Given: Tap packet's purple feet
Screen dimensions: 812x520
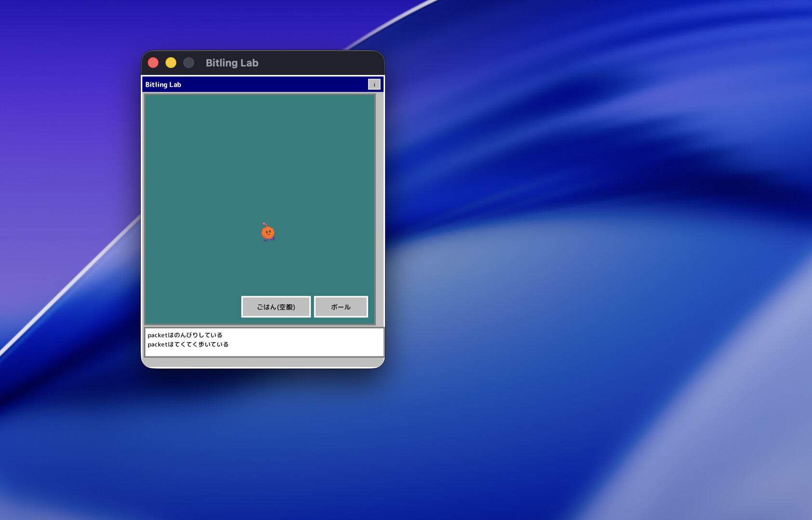Looking at the screenshot, I should pos(268,239).
